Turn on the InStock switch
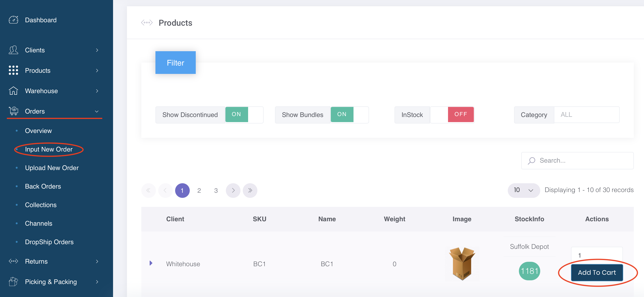 (452, 114)
